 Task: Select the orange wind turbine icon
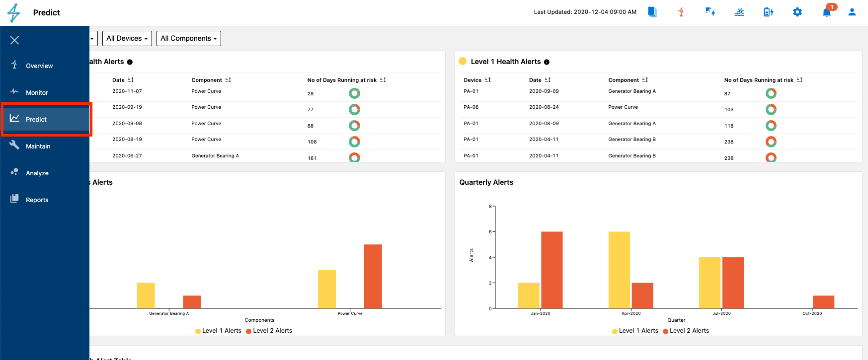pos(681,12)
